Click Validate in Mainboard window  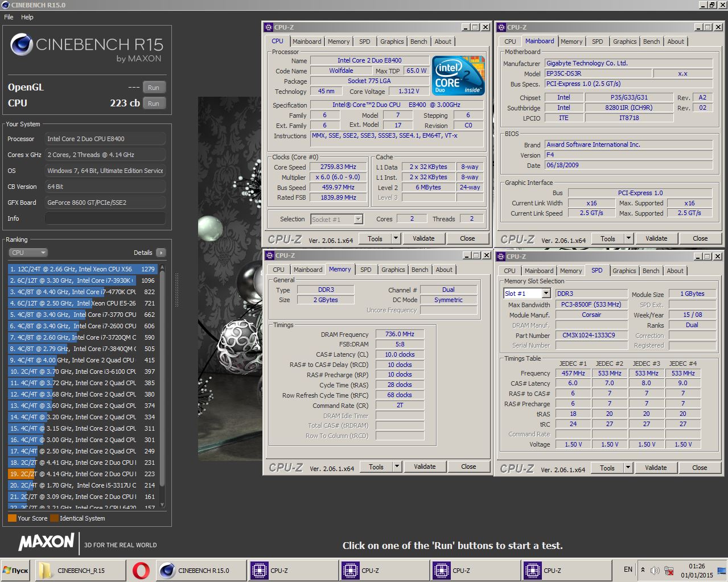(x=656, y=238)
